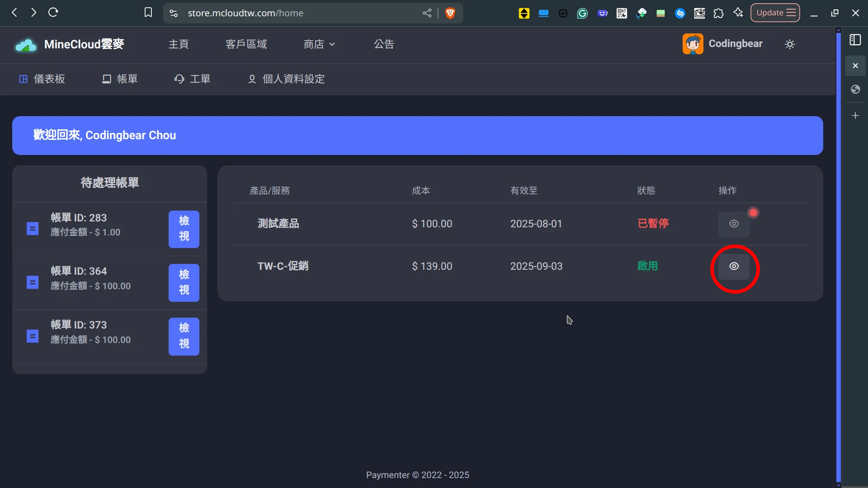Open the browser extensions puzzle icon
The image size is (868, 488).
[718, 13]
